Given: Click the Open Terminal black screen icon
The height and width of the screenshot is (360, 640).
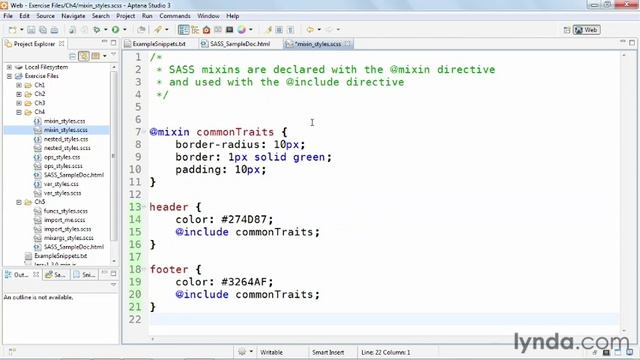Looking at the screenshot, I should point(229,29).
